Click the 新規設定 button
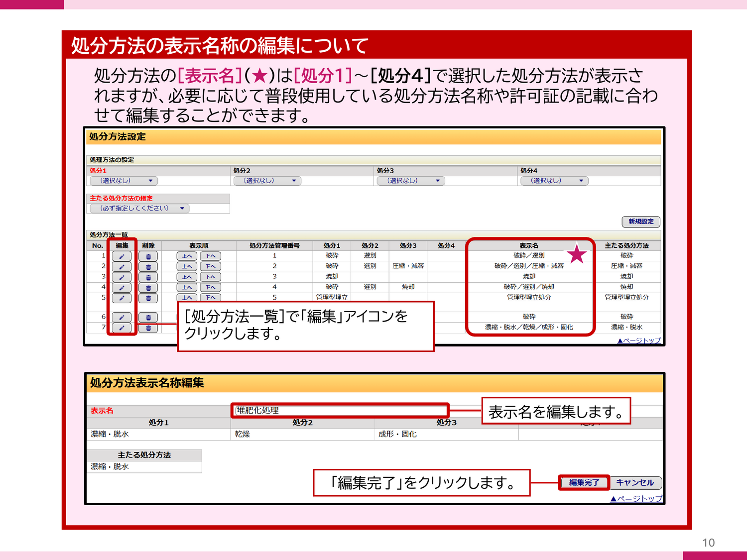Screen dimensions: 747x560 click(641, 222)
